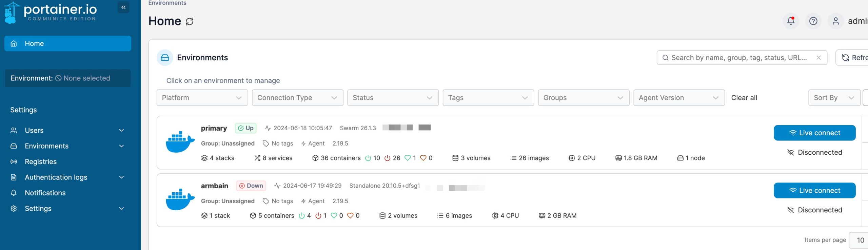The image size is (868, 250).
Task: Click the 2024-06-17 19:49:29 timestamp
Action: pos(312,186)
